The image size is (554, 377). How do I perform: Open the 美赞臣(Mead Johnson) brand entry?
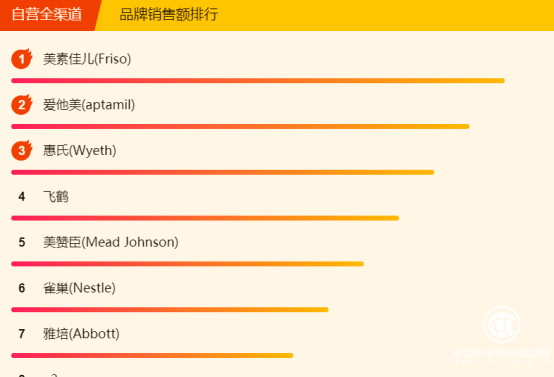[111, 242]
